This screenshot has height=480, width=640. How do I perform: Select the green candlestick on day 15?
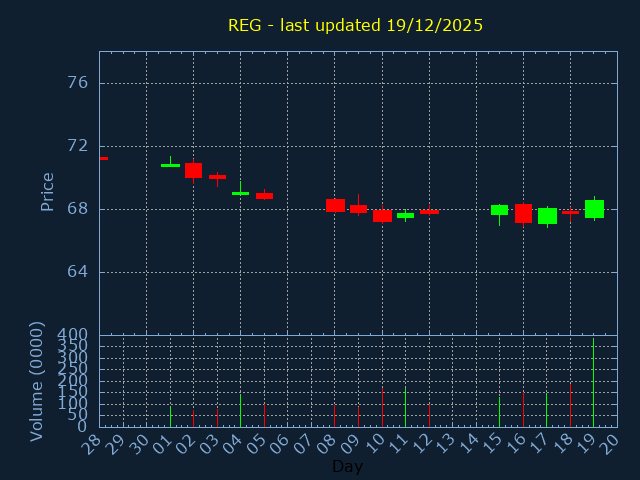coord(499,210)
